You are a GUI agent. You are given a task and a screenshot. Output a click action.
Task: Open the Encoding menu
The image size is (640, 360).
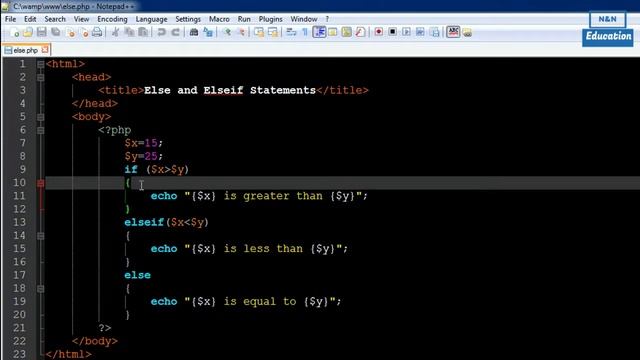112,19
